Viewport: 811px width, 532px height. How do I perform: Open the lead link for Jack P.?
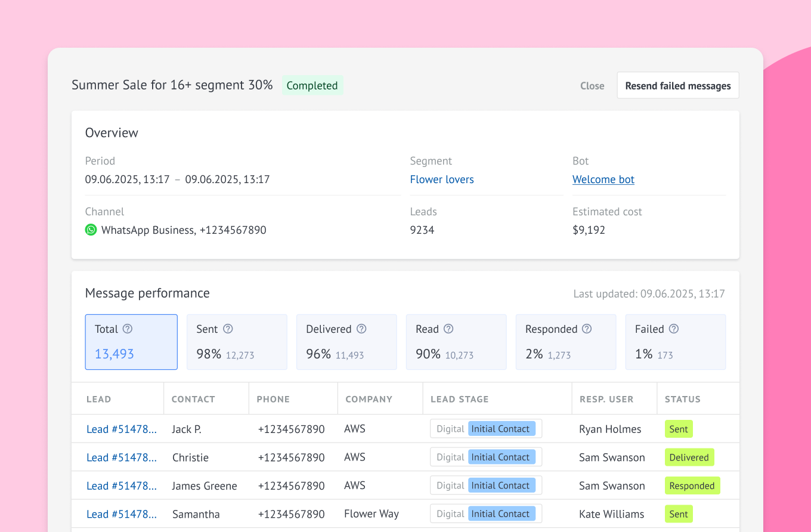coord(122,429)
